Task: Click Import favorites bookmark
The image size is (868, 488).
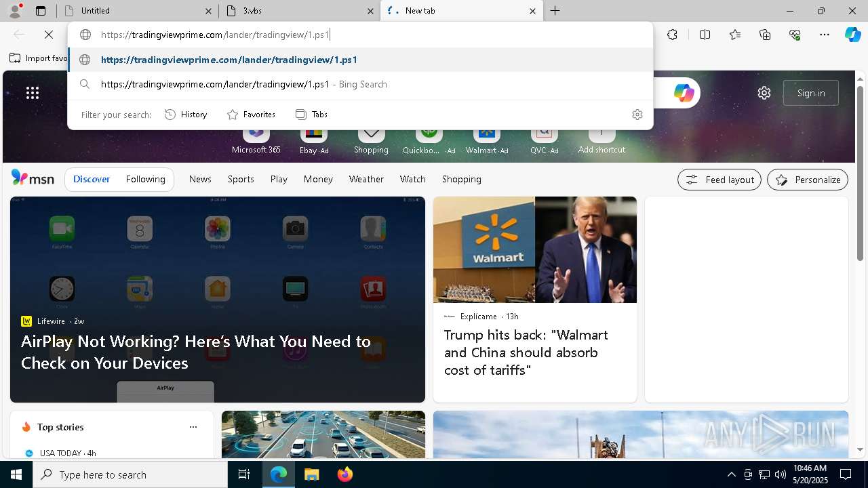Action: (x=39, y=58)
